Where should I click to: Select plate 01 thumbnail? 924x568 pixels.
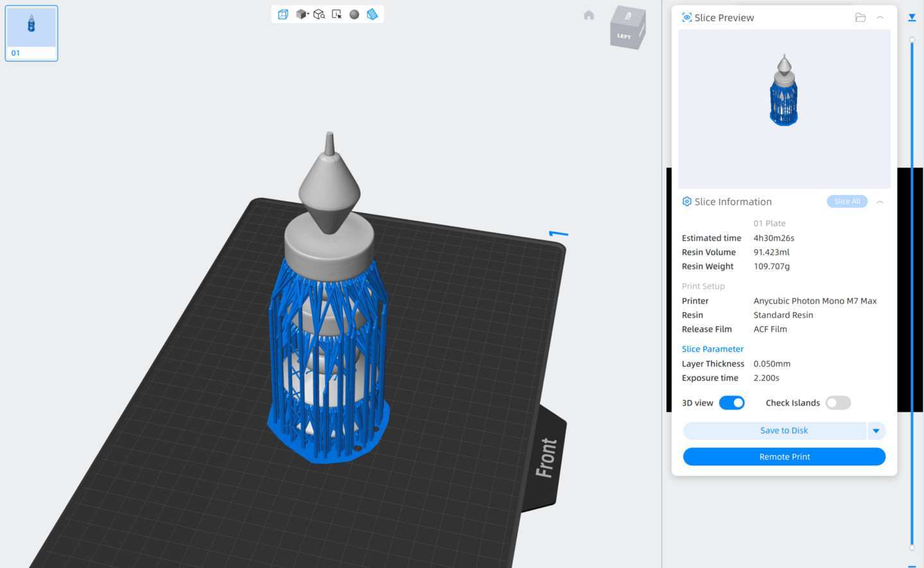(31, 33)
